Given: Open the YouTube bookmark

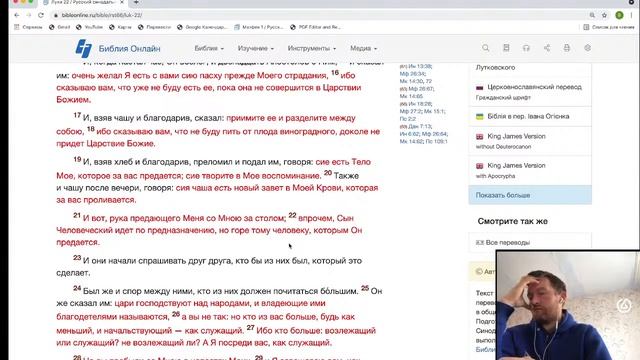Looking at the screenshot, I should click(x=89, y=27).
